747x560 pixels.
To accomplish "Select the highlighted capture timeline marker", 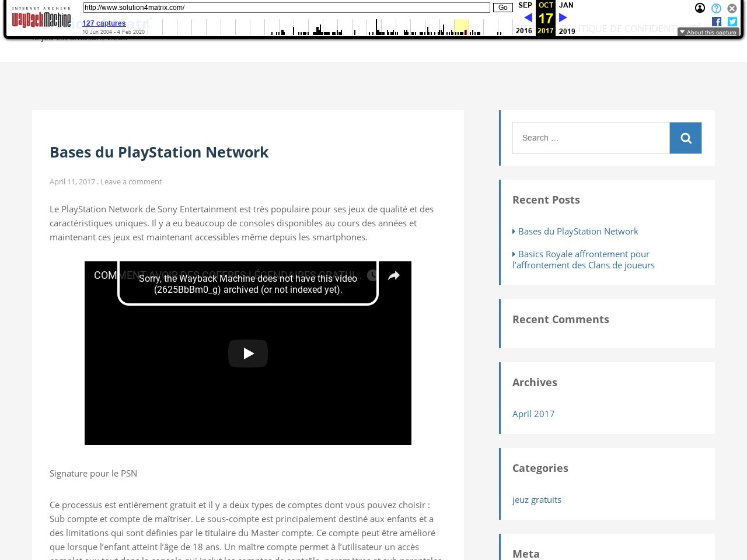I will (x=461, y=27).
